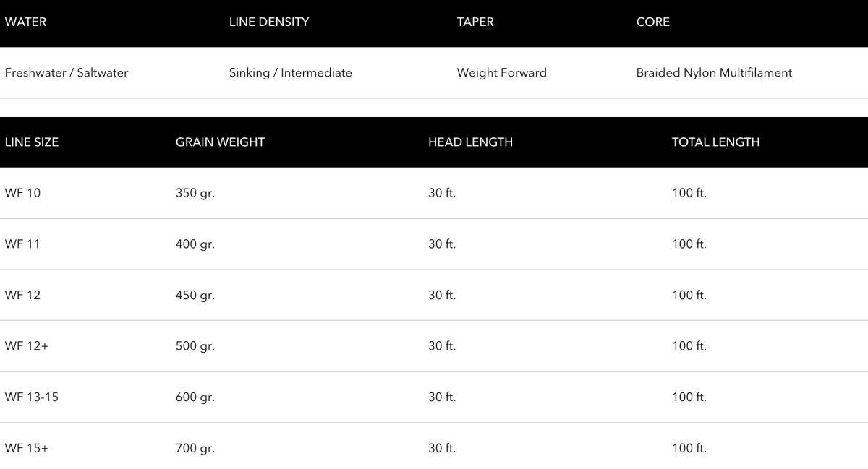
Task: Click Braided Nylon Multifilament core value
Action: click(x=714, y=73)
